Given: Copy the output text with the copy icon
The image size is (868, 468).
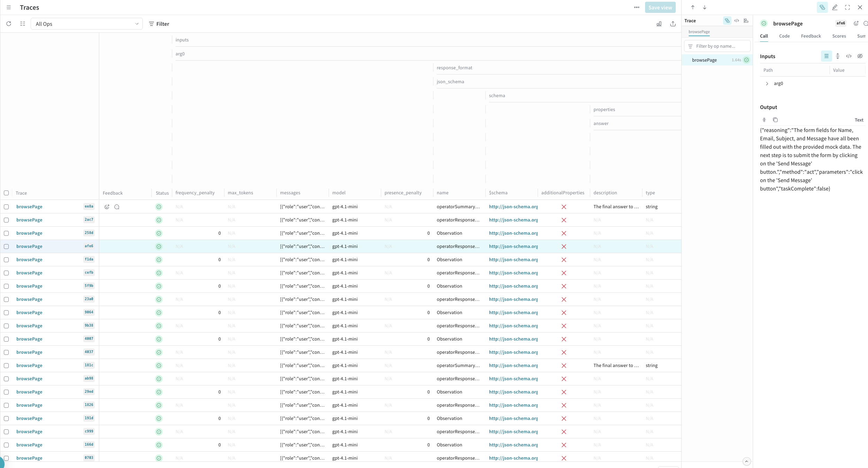Looking at the screenshot, I should click(775, 120).
